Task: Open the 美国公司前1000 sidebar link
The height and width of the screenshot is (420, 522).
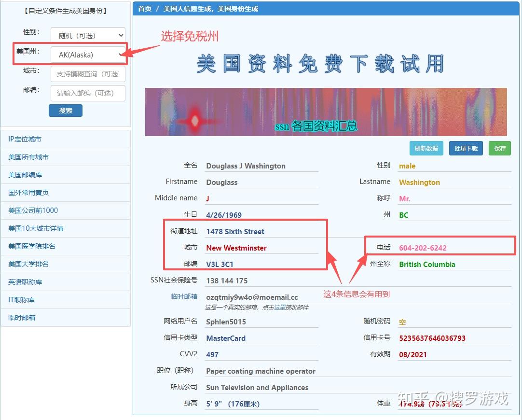Action: tap(33, 210)
